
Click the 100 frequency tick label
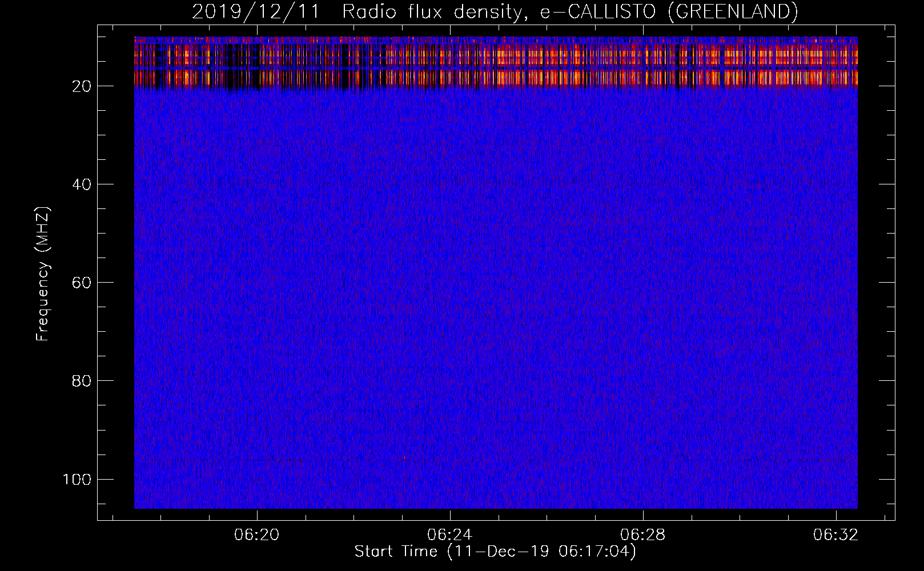coord(77,479)
